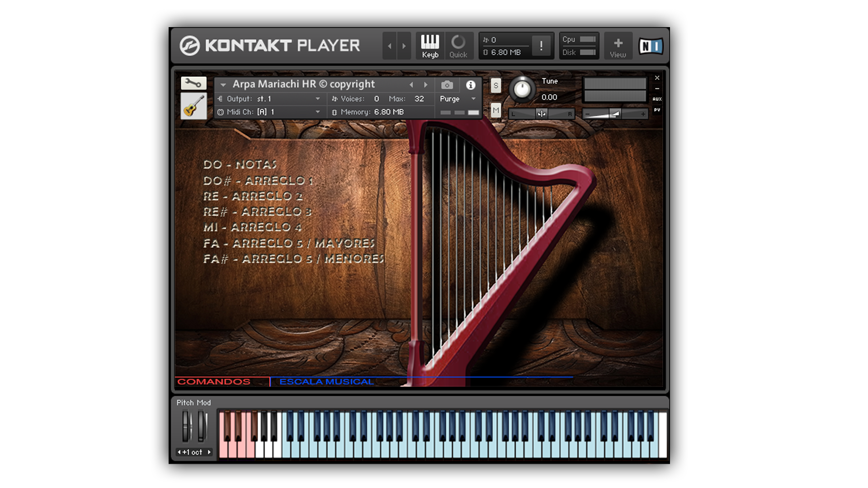
Task: Click the Native Instruments NI logo
Action: click(651, 46)
